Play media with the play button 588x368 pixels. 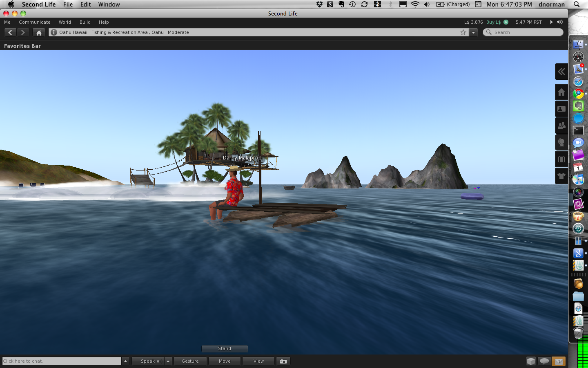click(551, 22)
